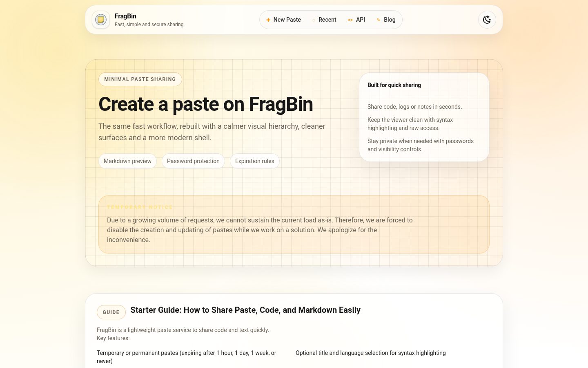This screenshot has height=368, width=588.
Task: Click the Markdown preview chip
Action: point(127,161)
